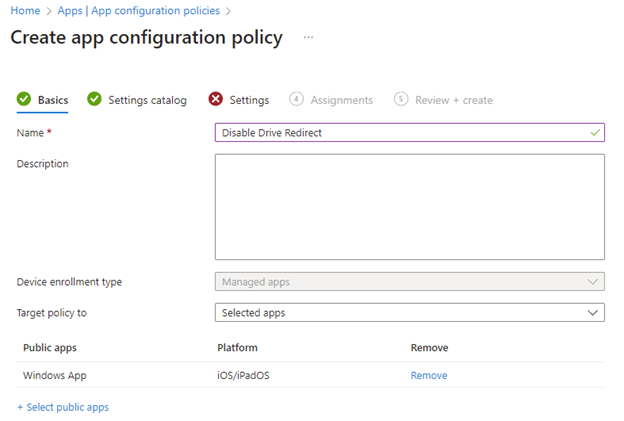The width and height of the screenshot is (624, 421).
Task: Click the red error icon beside Settings
Action: [x=216, y=100]
